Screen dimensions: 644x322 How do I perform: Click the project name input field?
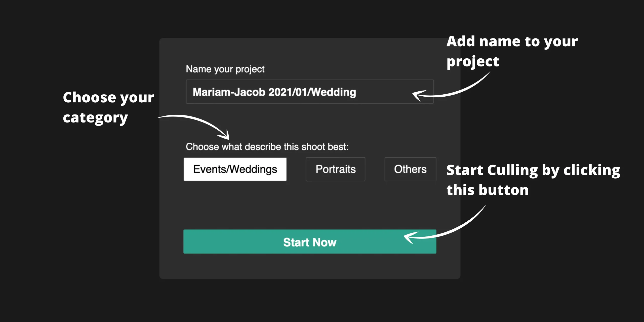[309, 92]
